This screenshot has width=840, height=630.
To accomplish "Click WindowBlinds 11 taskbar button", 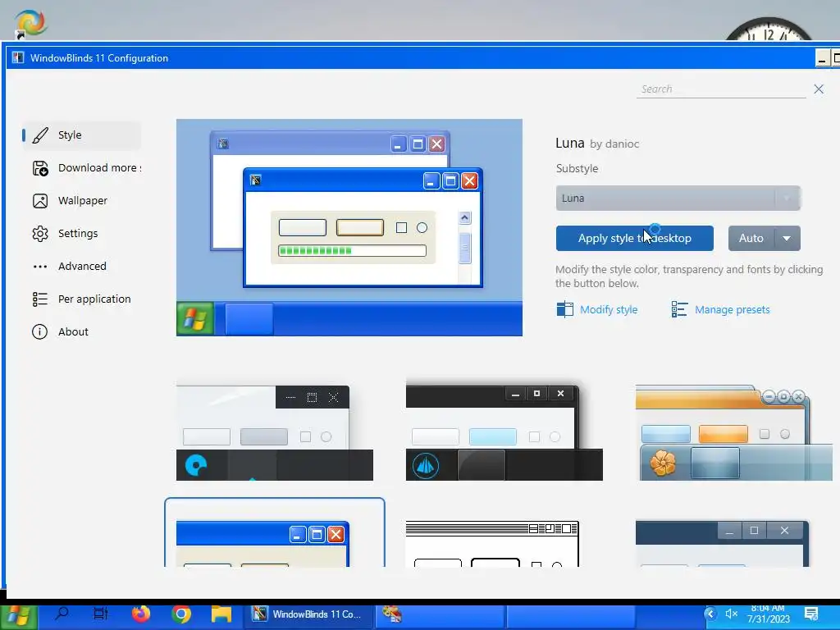I will pos(309,614).
